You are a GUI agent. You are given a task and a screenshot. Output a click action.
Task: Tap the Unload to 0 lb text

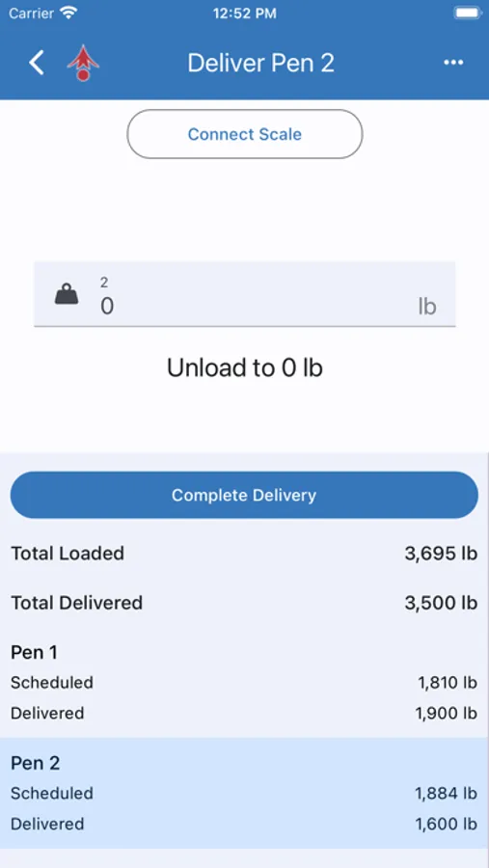[245, 368]
